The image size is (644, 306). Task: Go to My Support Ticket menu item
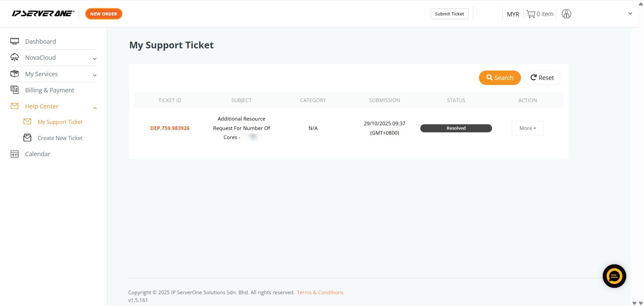tap(60, 122)
